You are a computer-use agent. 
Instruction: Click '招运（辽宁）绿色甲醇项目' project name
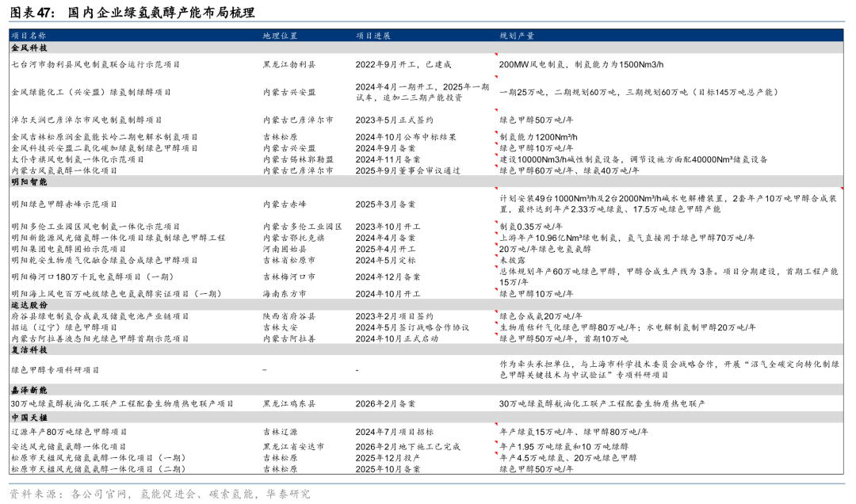pyautogui.click(x=64, y=327)
